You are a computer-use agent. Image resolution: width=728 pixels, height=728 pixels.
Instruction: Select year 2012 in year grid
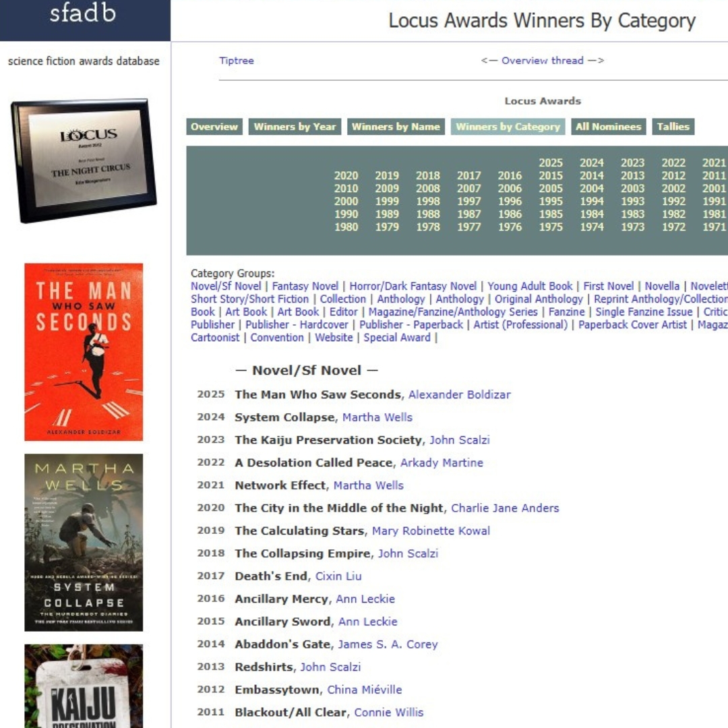pos(673,176)
